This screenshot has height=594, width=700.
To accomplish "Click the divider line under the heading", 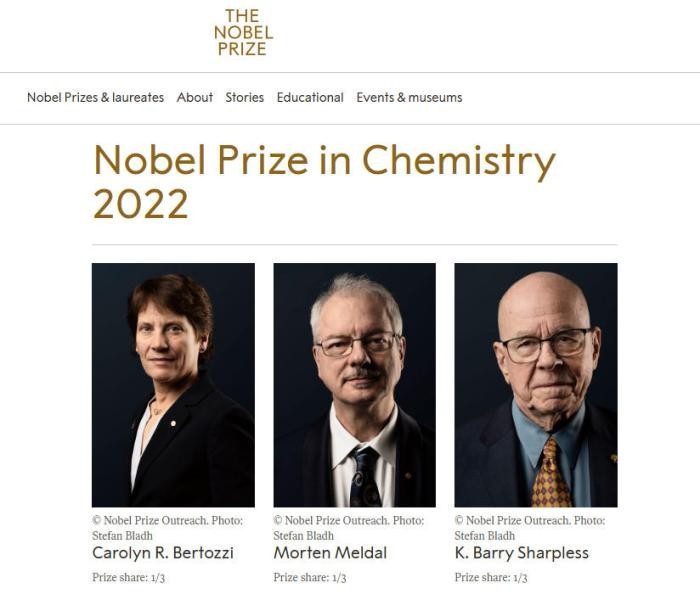I will (354, 245).
